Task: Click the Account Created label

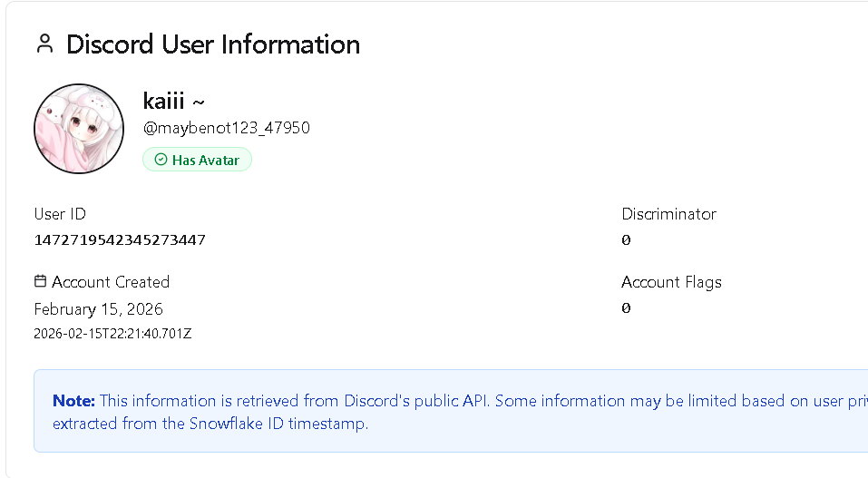Action: click(x=111, y=282)
